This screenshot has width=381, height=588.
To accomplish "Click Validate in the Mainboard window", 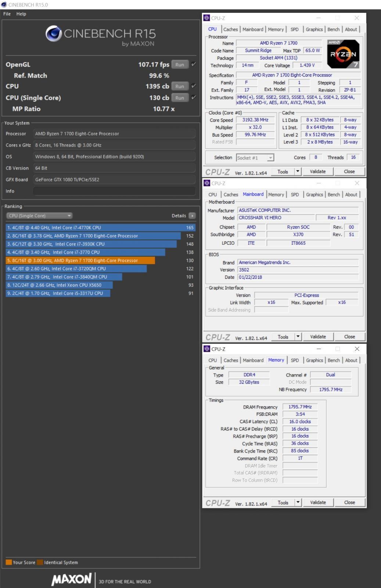I will tap(318, 337).
